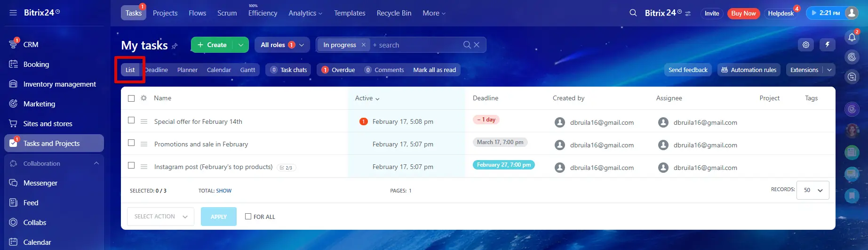Switch to the Gantt view tab
This screenshot has height=250, width=868.
(x=247, y=70)
